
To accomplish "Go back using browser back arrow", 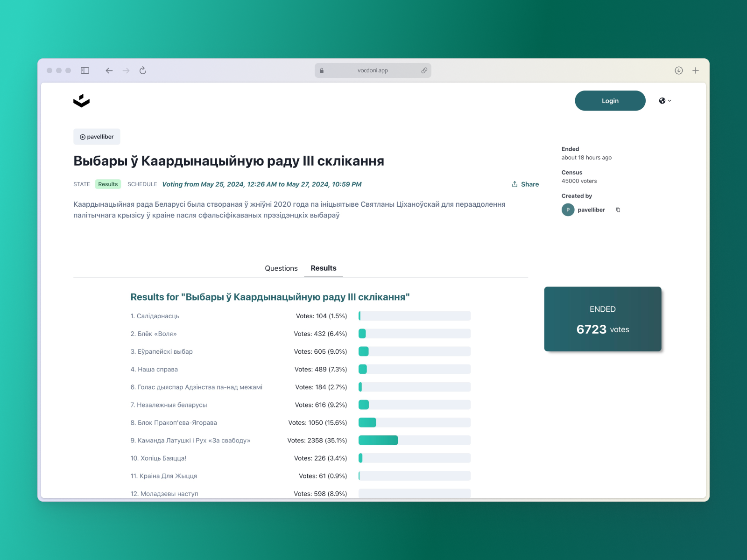I will [x=109, y=70].
